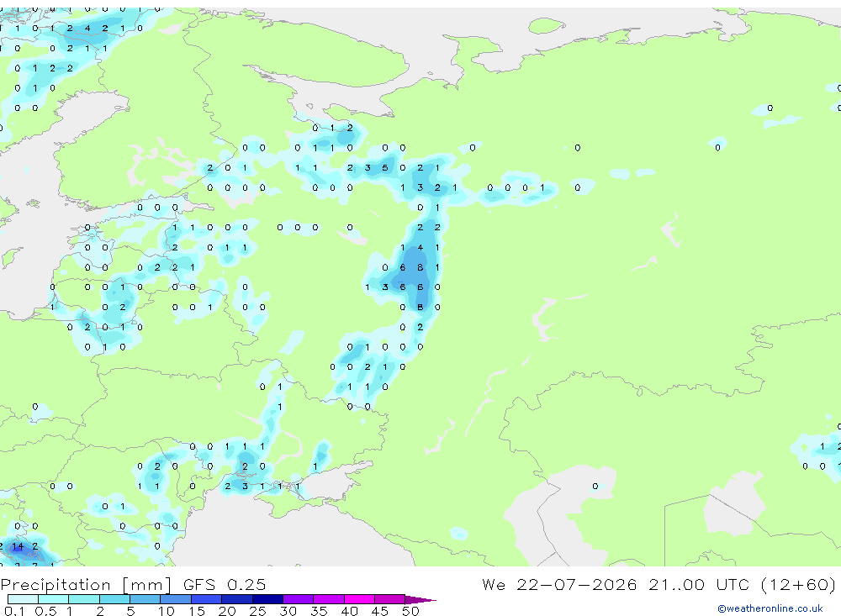The width and height of the screenshot is (841, 616).
Task: Click legend scale label "15"
Action: tap(197, 611)
